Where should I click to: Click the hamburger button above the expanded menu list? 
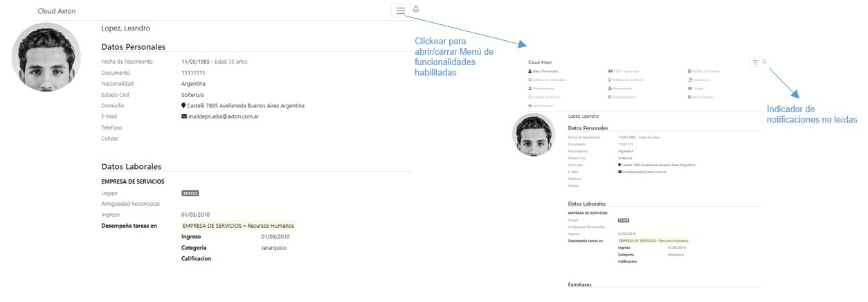pos(754,62)
